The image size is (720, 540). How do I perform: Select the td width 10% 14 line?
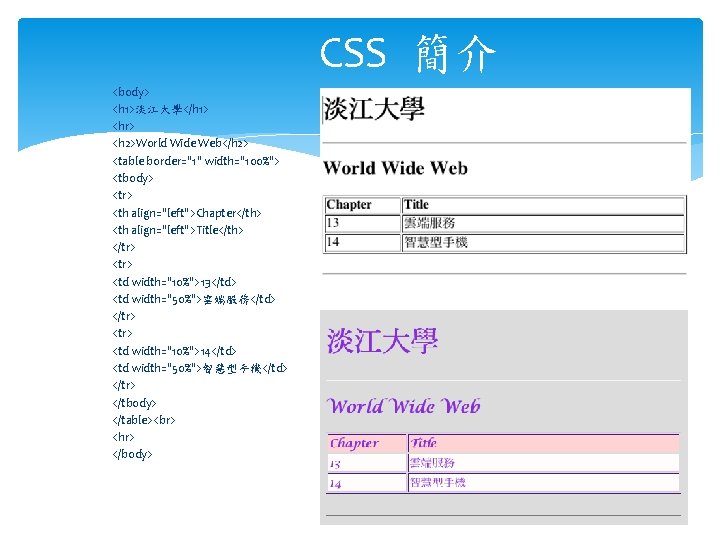tap(174, 351)
